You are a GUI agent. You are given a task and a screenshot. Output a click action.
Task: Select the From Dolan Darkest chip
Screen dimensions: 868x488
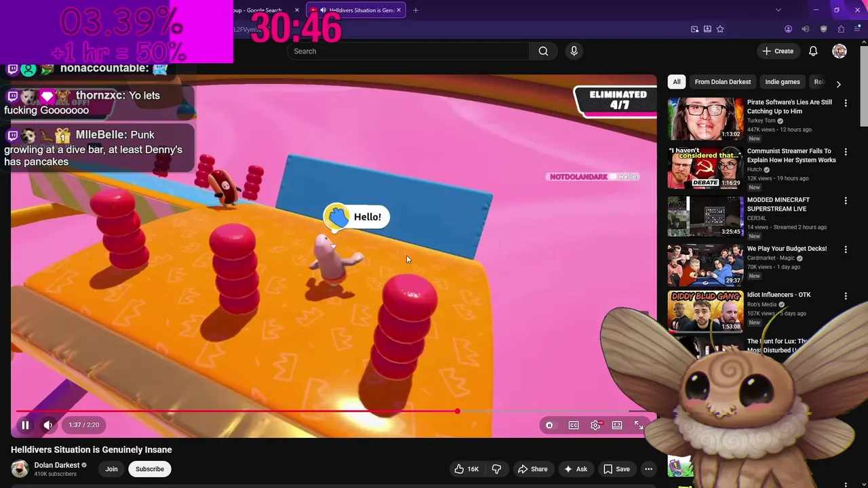(x=722, y=82)
